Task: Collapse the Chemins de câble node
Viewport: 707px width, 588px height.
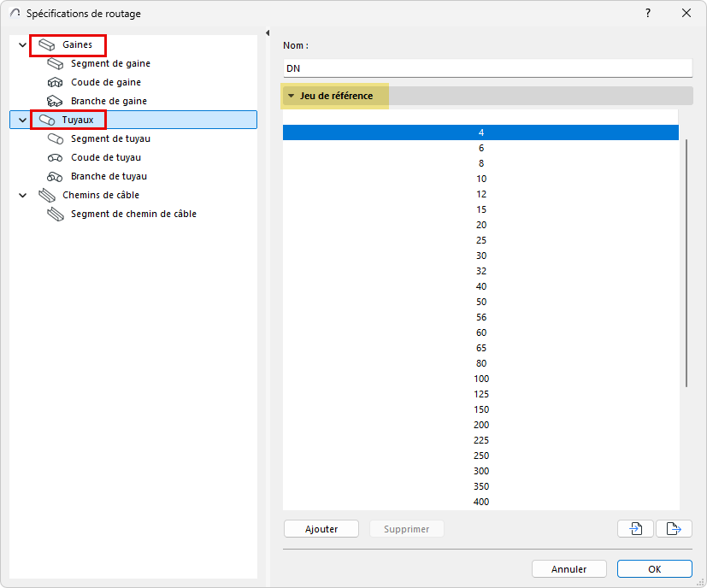Action: (x=22, y=195)
